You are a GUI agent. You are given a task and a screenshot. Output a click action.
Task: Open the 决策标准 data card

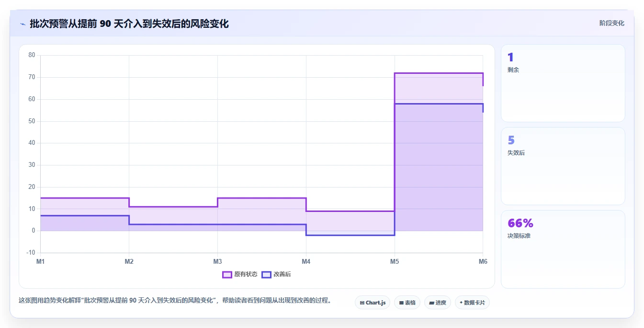[563, 249]
